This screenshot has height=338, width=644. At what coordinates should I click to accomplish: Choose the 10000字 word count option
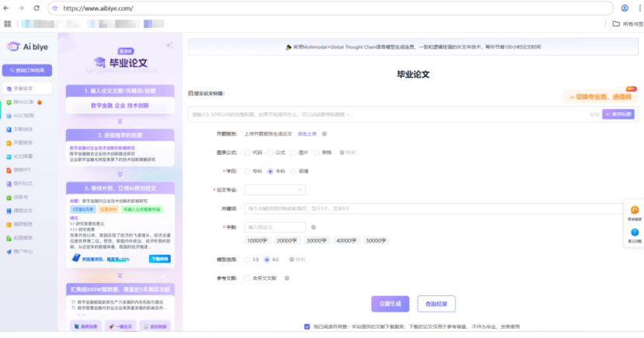click(257, 241)
